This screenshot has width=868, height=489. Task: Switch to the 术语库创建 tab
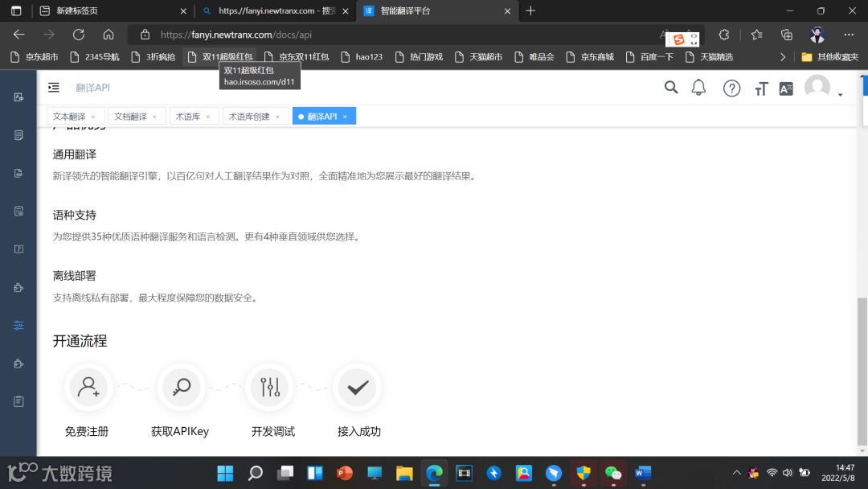249,117
